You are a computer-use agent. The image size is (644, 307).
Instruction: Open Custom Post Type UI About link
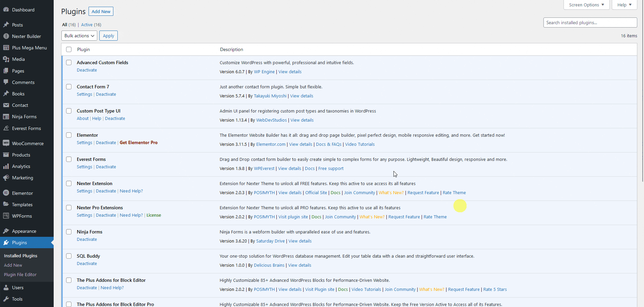point(83,118)
